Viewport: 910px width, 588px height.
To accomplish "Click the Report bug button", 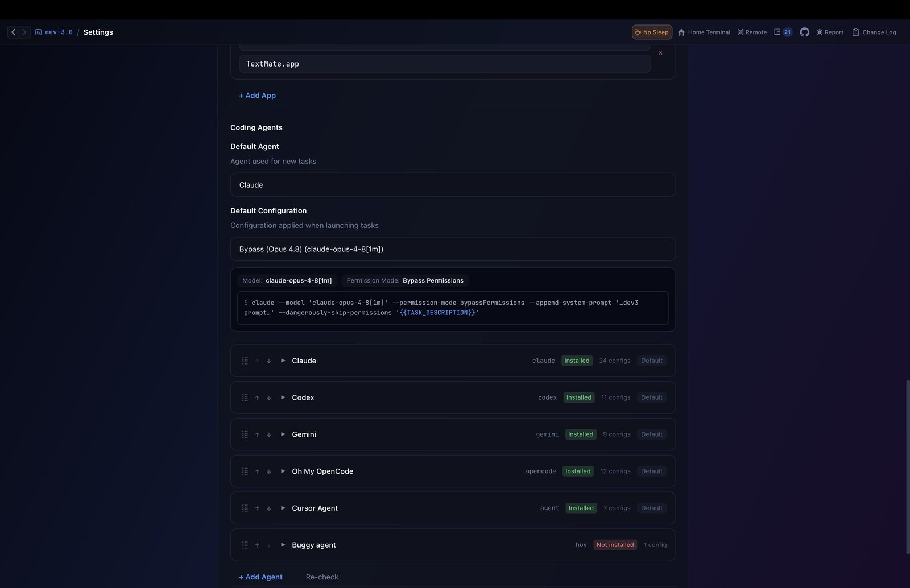I will [830, 32].
